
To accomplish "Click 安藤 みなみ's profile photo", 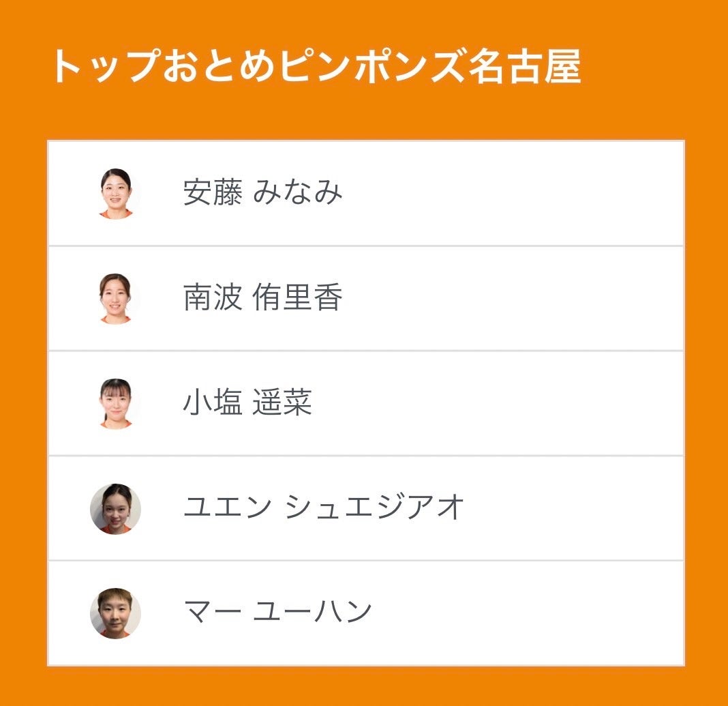I will click(x=115, y=193).
